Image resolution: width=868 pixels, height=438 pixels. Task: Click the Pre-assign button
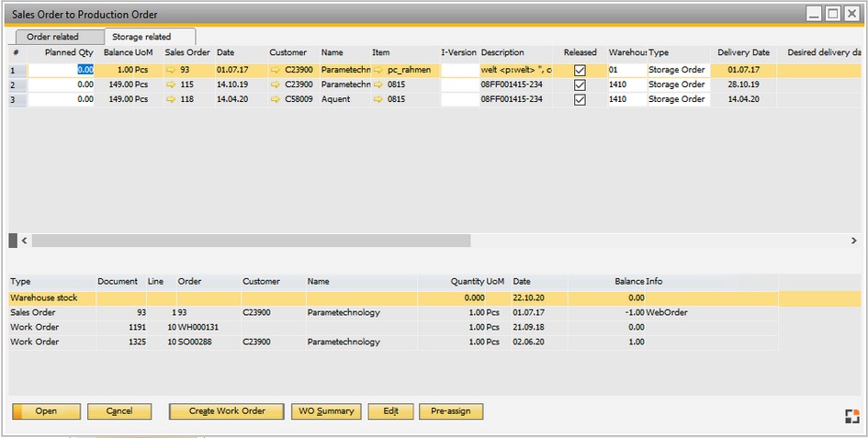click(451, 411)
